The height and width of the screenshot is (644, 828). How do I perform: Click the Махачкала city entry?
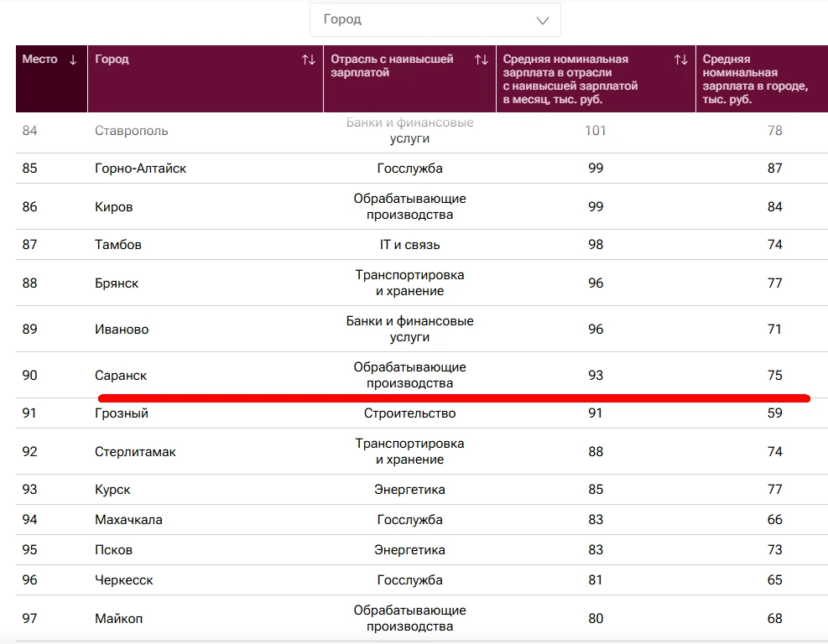[x=129, y=520]
